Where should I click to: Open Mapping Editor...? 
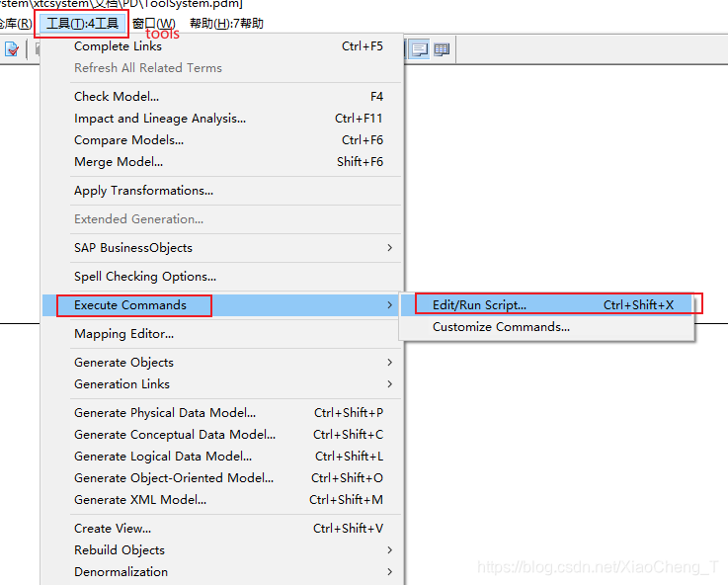222,334
